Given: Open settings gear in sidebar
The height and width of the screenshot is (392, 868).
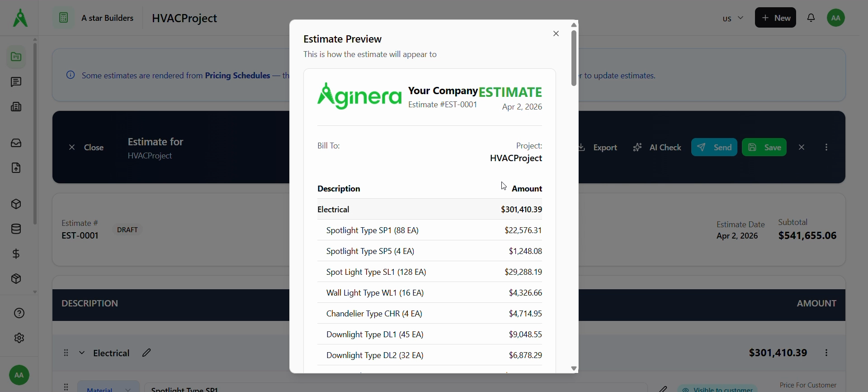Looking at the screenshot, I should tap(19, 338).
